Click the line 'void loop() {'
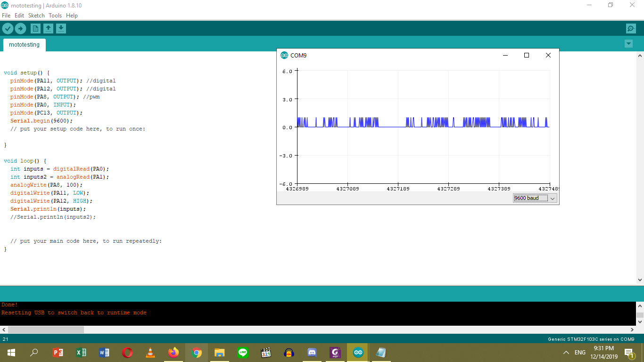The image size is (644, 362). click(x=25, y=161)
